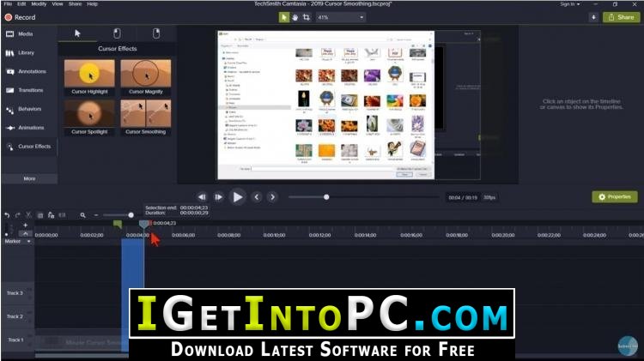This screenshot has height=361, width=644.
Task: Play the video preview
Action: click(x=237, y=197)
